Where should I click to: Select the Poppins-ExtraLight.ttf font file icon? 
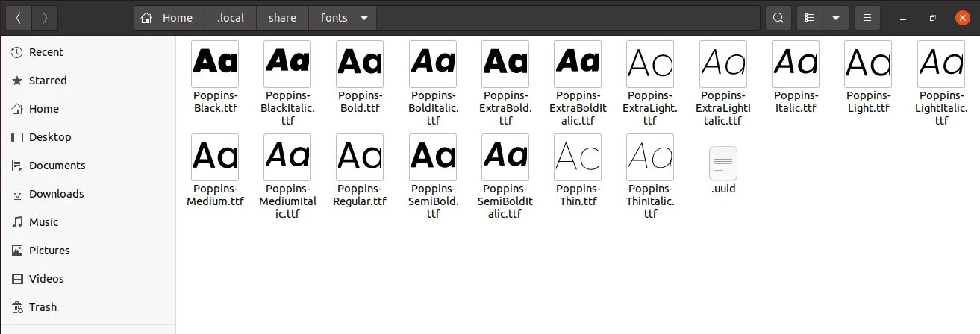pyautogui.click(x=650, y=64)
